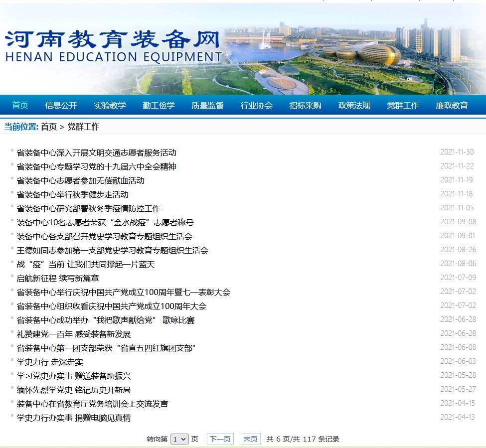Click the date 2021-11-30

(x=457, y=152)
